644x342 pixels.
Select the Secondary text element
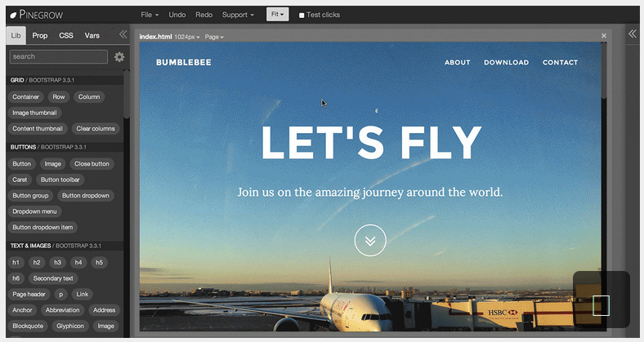point(53,278)
